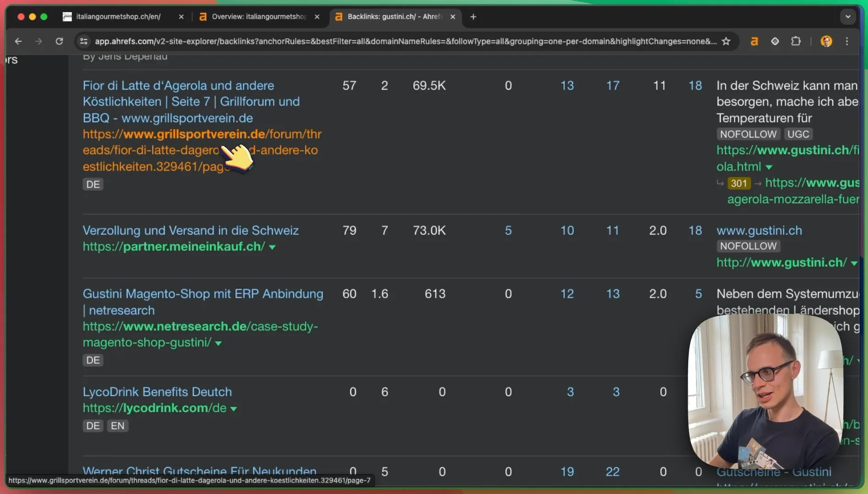The image size is (868, 494).
Task: Click the EN language badge under LycoDrink
Action: pos(118,426)
